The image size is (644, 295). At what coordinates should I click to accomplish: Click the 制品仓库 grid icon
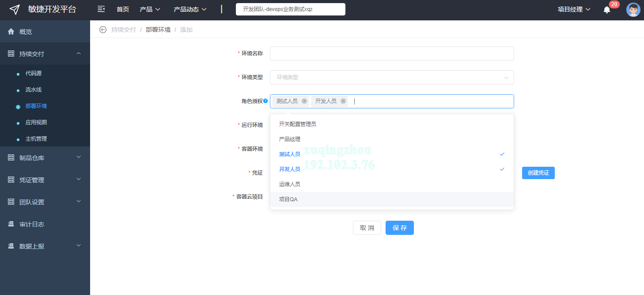pos(11,158)
